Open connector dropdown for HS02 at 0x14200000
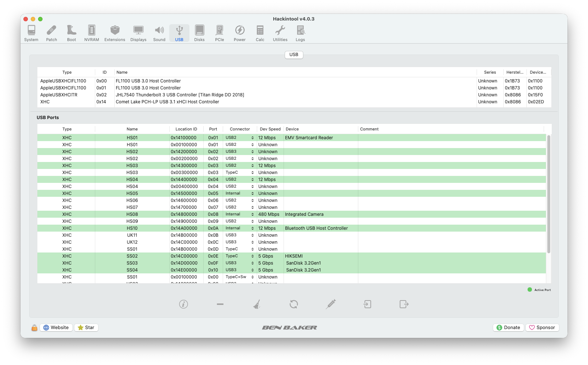This screenshot has width=588, height=365. 240,152
